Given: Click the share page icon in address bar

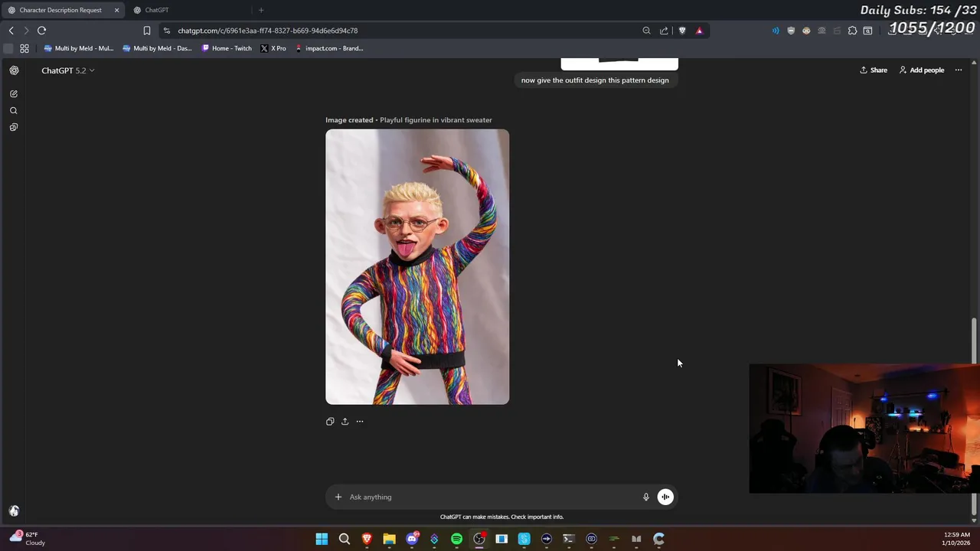Looking at the screenshot, I should (x=664, y=31).
